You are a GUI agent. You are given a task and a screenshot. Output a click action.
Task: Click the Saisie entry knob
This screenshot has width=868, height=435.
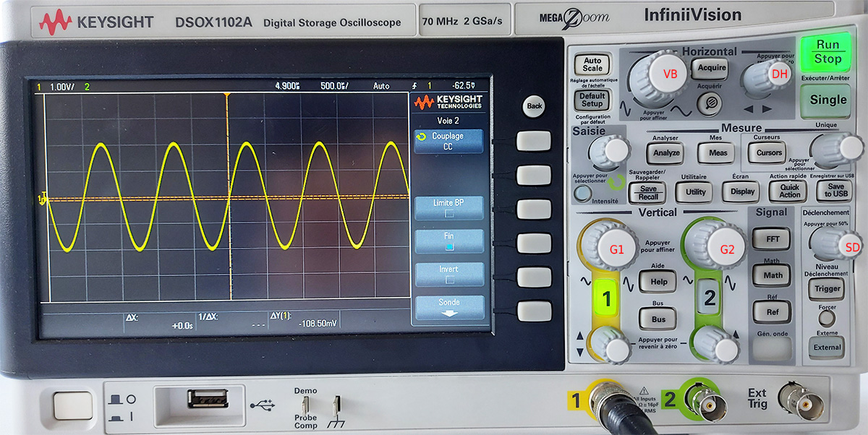[610, 153]
